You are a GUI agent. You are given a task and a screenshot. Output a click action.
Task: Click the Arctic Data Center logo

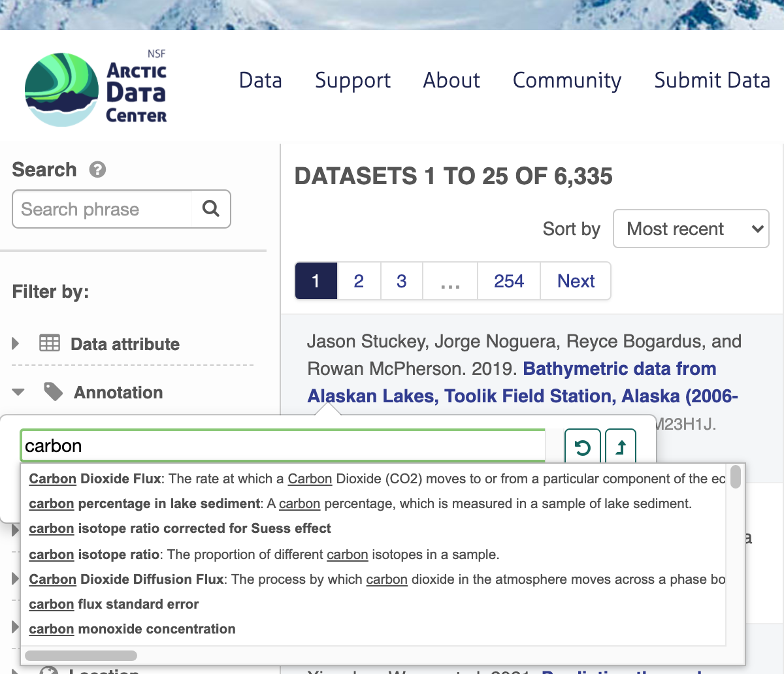95,89
